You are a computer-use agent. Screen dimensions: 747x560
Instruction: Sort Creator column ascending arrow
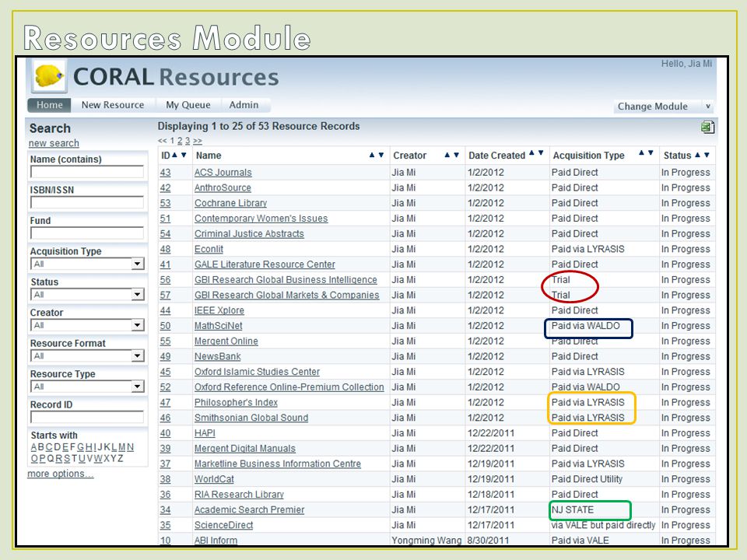(447, 155)
